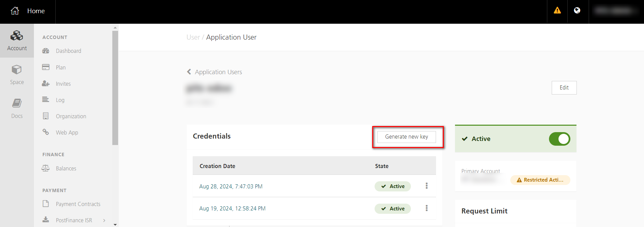Open options menu for Aug 28 credential
Viewport: 644px width, 227px height.
(427, 186)
